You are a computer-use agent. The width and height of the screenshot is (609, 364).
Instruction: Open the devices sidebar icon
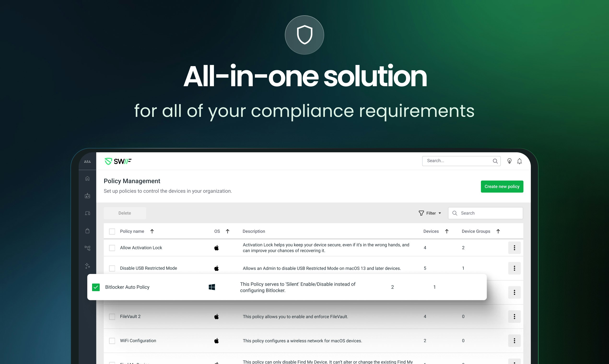(x=88, y=213)
